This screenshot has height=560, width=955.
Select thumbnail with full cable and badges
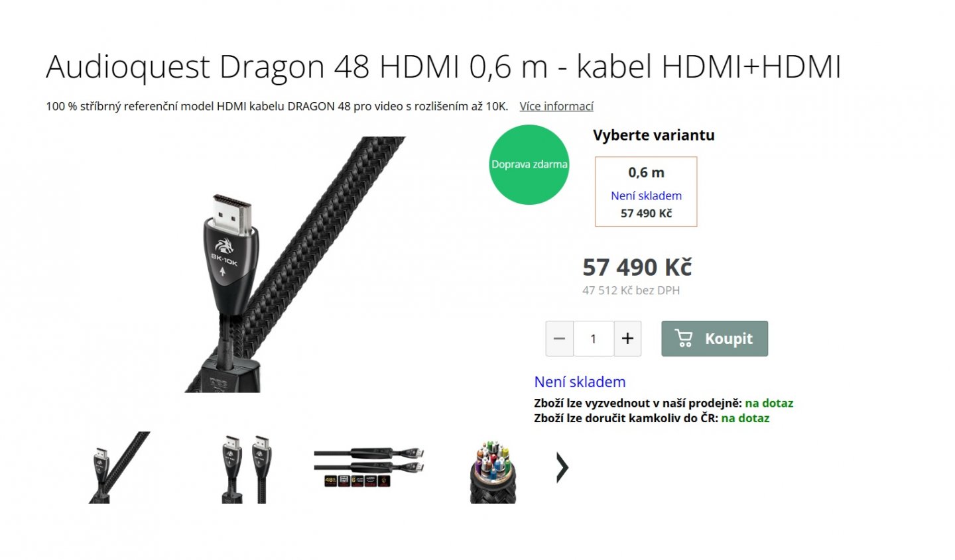[x=369, y=467]
